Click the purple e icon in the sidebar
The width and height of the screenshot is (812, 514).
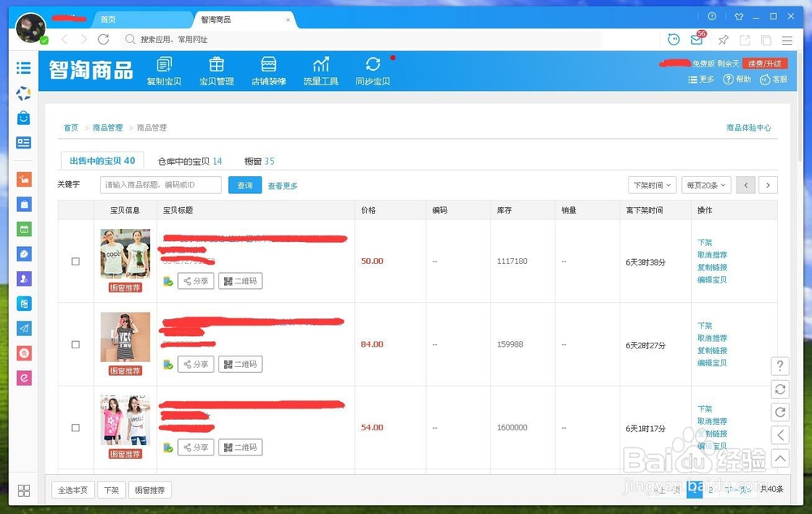click(24, 378)
